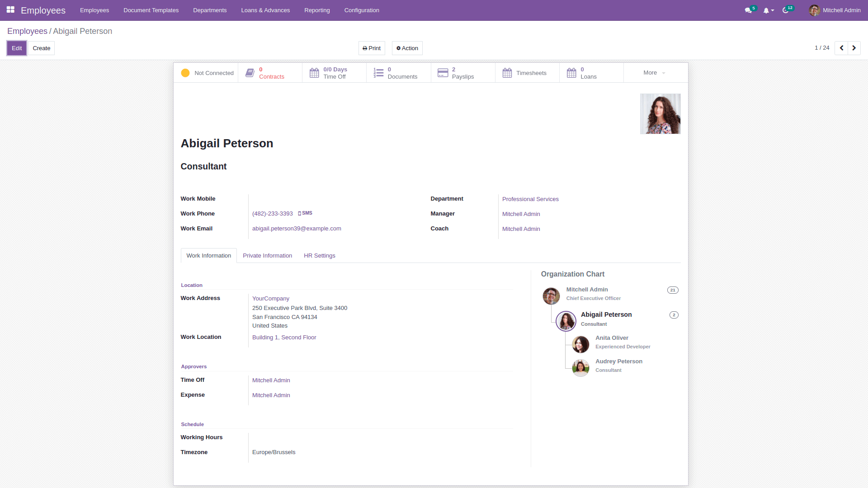868x488 pixels.
Task: Open the messaging conversations icon
Action: 749,10
